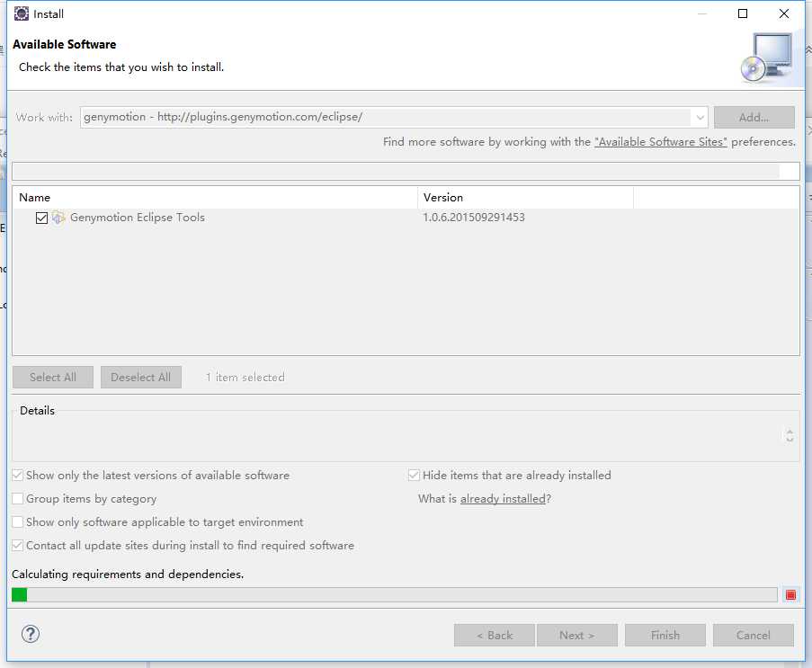Click the Version column header
This screenshot has height=668, width=812.
click(526, 197)
